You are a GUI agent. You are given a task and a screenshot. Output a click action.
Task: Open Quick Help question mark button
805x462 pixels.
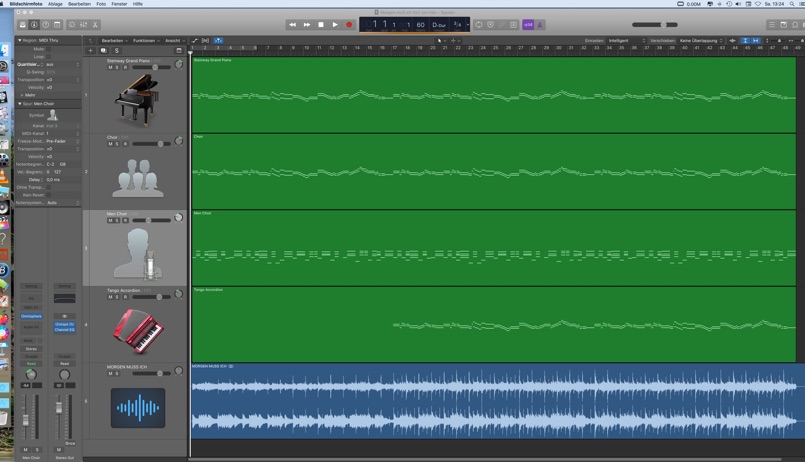46,25
